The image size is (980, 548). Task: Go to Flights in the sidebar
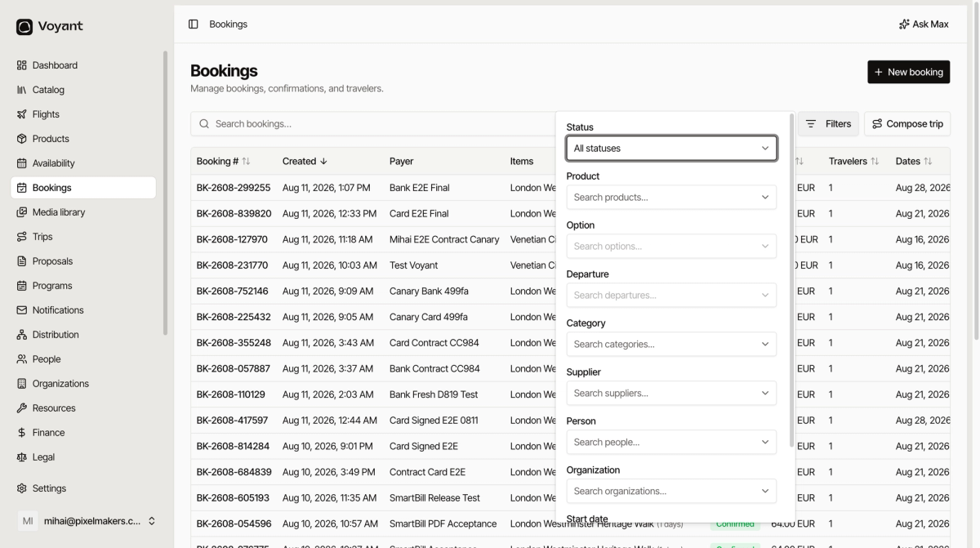click(x=83, y=114)
